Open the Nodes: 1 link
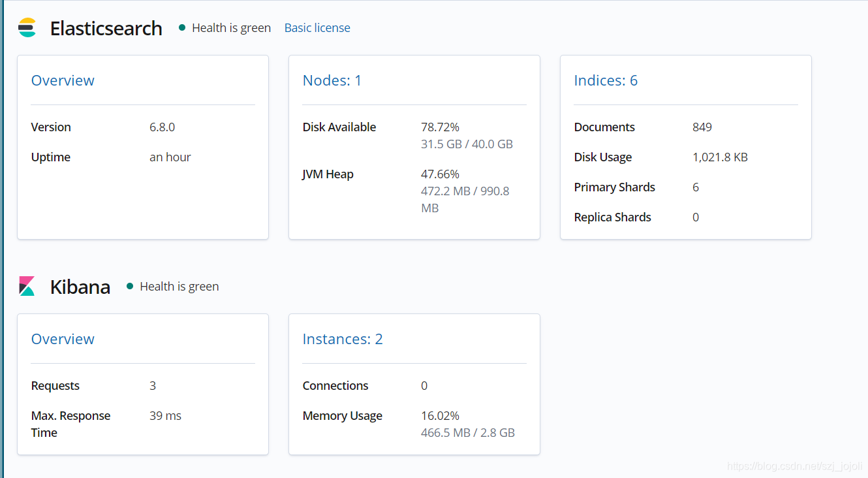 pos(332,80)
